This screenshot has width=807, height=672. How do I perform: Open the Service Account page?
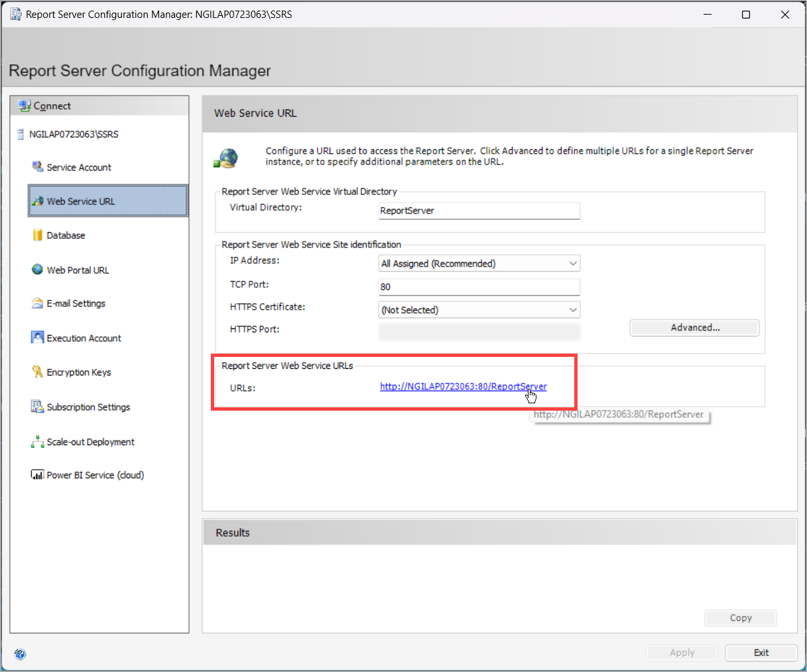coord(79,167)
